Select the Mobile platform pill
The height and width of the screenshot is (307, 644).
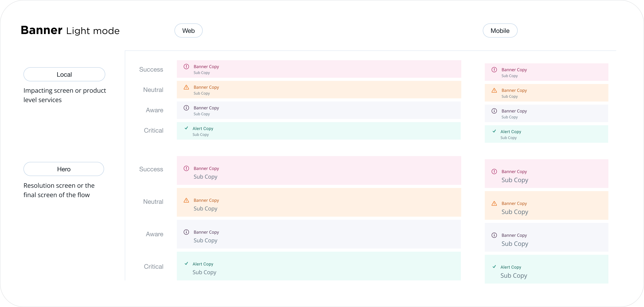[500, 31]
